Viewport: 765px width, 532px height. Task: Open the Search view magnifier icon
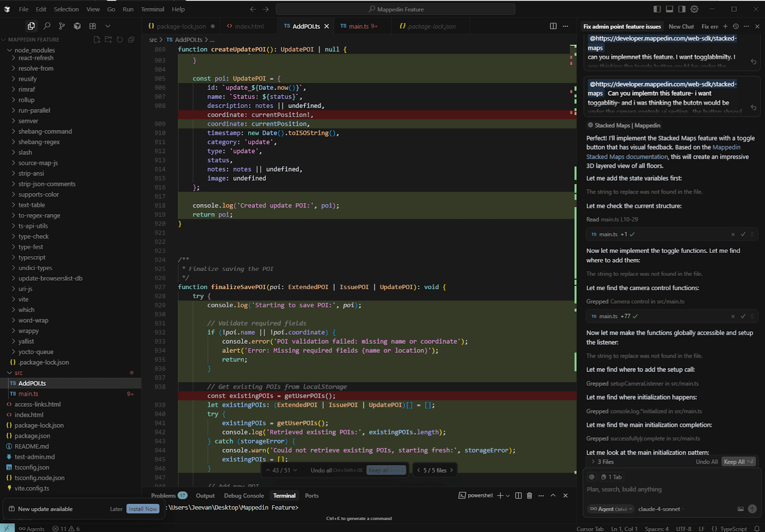coord(47,26)
